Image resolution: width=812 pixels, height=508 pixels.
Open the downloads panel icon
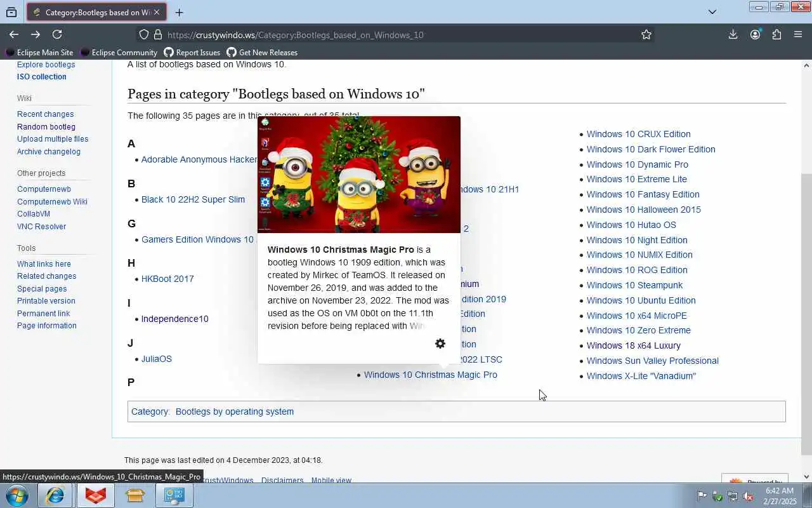coord(733,34)
